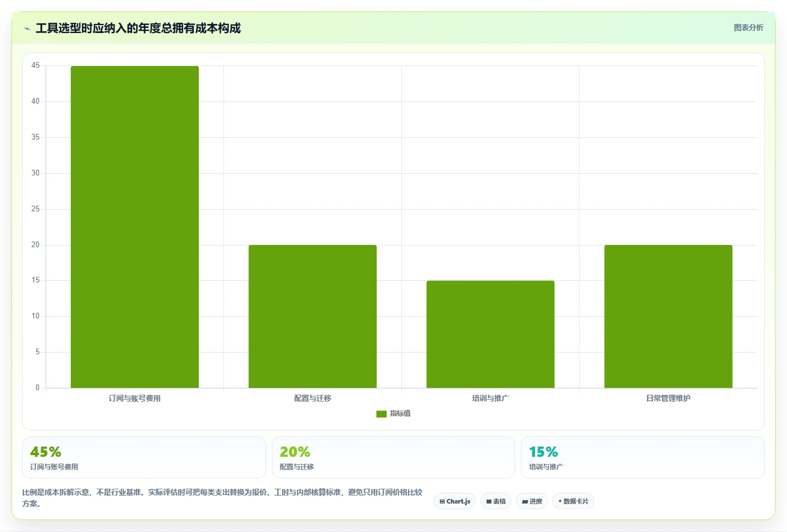Screen dimensions: 787x532
Task: Select the 培训与推广 bar in chart
Action: 490,334
